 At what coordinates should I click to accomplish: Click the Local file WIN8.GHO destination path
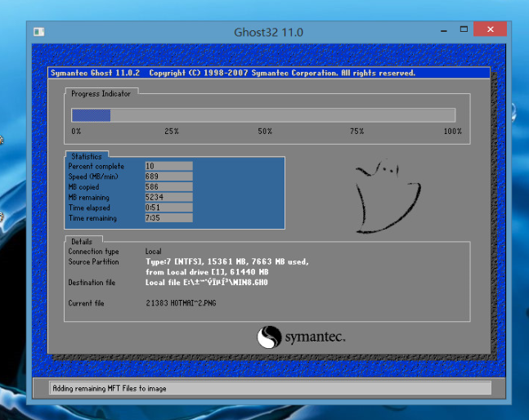click(x=207, y=283)
